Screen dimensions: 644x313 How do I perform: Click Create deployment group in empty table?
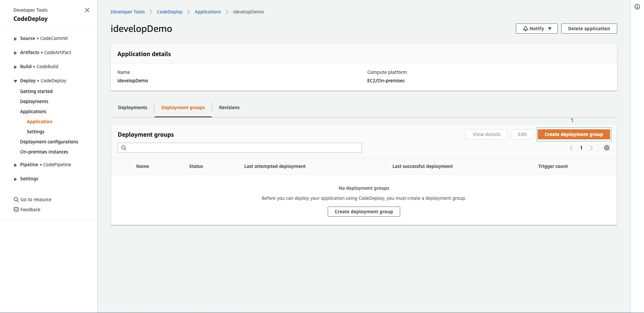364,212
